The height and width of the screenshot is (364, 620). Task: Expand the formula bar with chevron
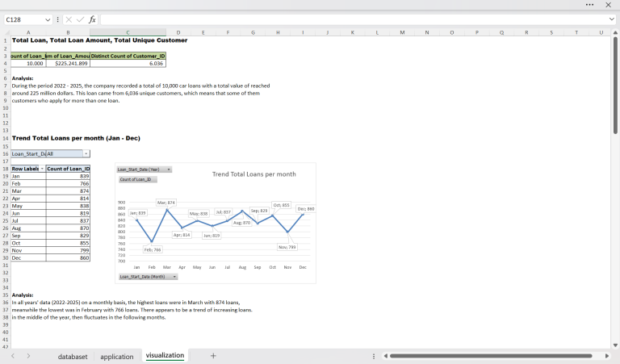(x=610, y=19)
